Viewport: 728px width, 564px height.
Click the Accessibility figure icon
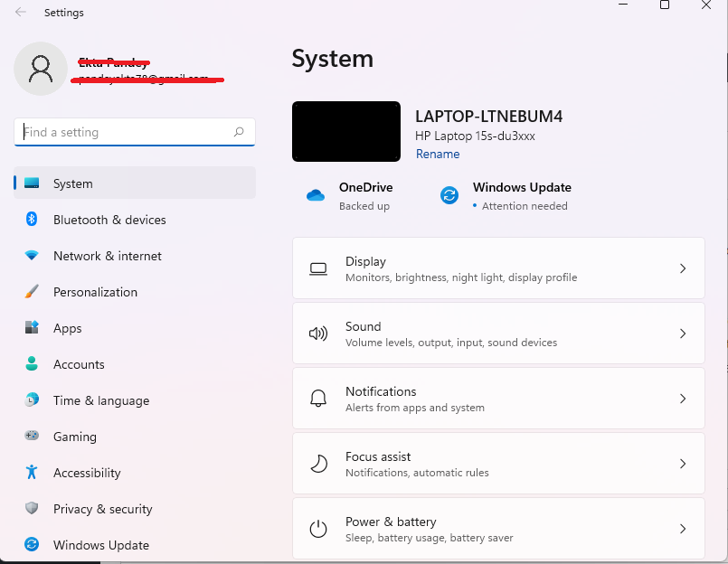(32, 473)
